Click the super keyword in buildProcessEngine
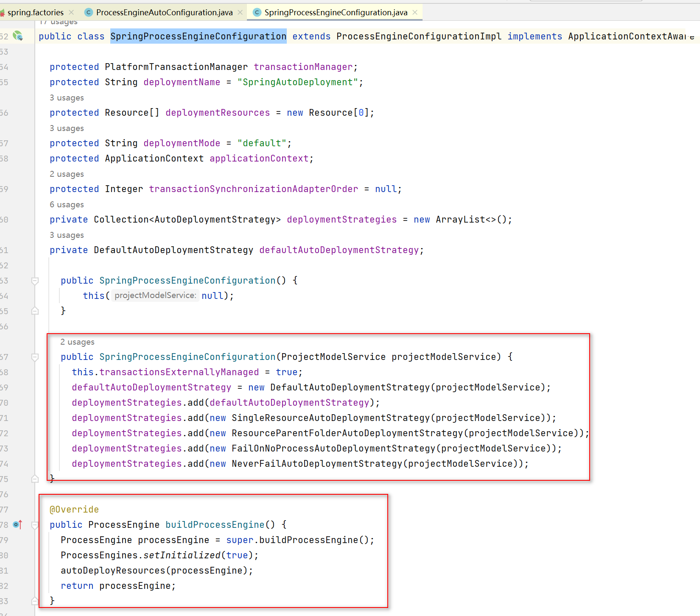 click(240, 540)
